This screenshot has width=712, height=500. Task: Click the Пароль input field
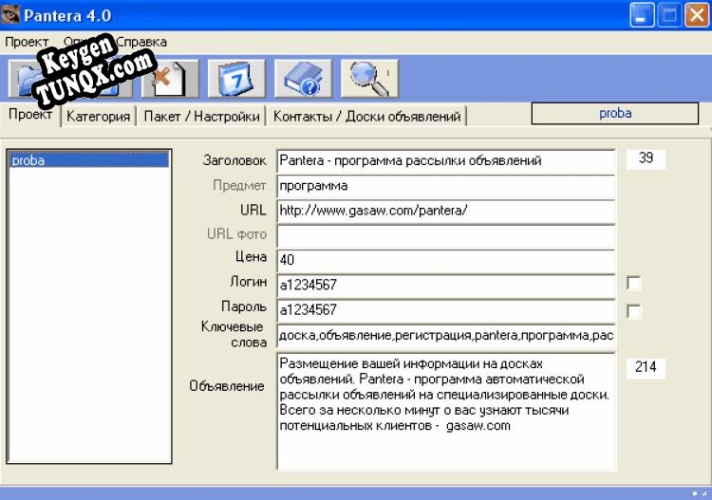(x=446, y=310)
